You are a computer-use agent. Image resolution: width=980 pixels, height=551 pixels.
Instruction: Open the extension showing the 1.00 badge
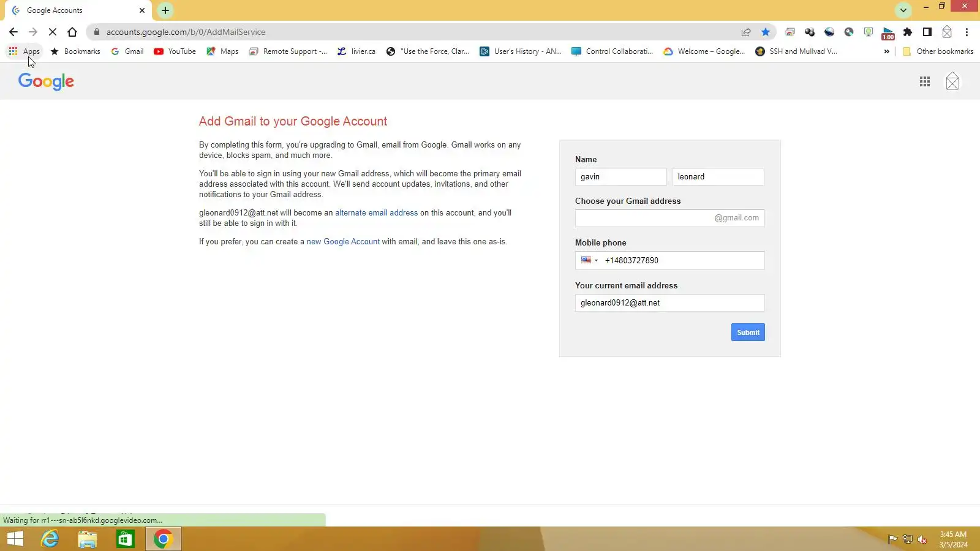click(888, 33)
